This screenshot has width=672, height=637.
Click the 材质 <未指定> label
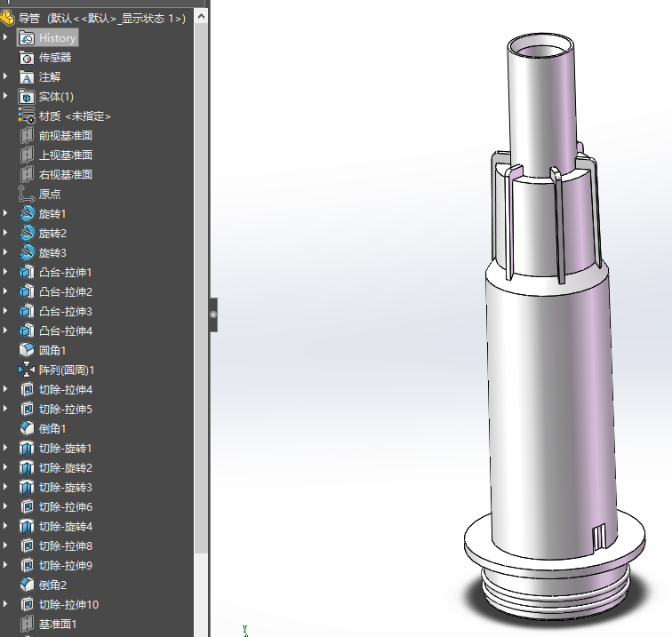(x=75, y=116)
